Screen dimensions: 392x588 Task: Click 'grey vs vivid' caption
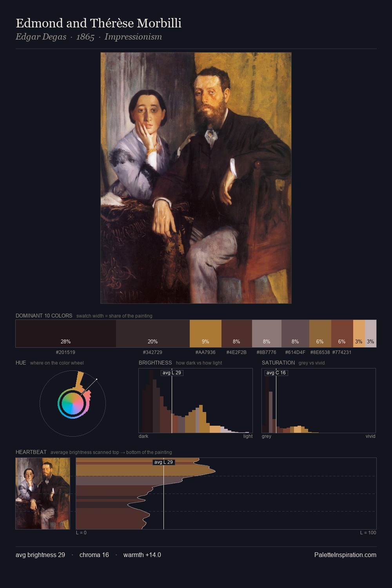(312, 363)
